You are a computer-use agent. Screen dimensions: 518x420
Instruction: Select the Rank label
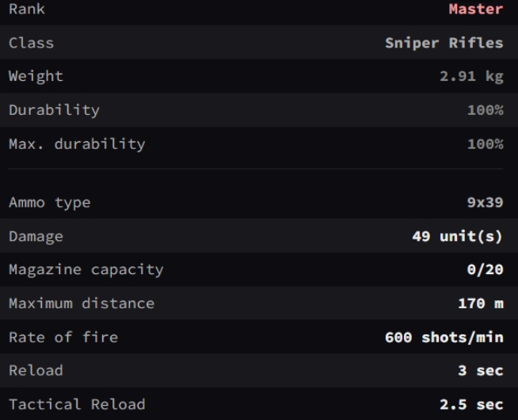(x=27, y=9)
